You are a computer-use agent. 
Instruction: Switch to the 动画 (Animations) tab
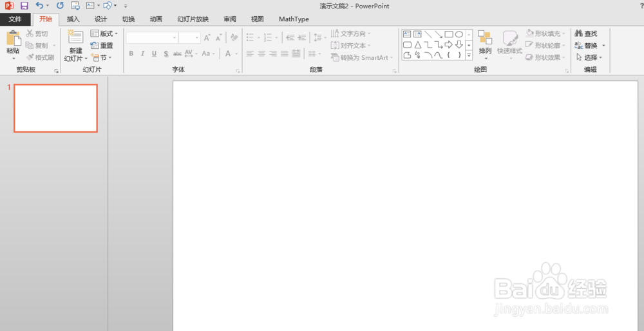(x=156, y=19)
